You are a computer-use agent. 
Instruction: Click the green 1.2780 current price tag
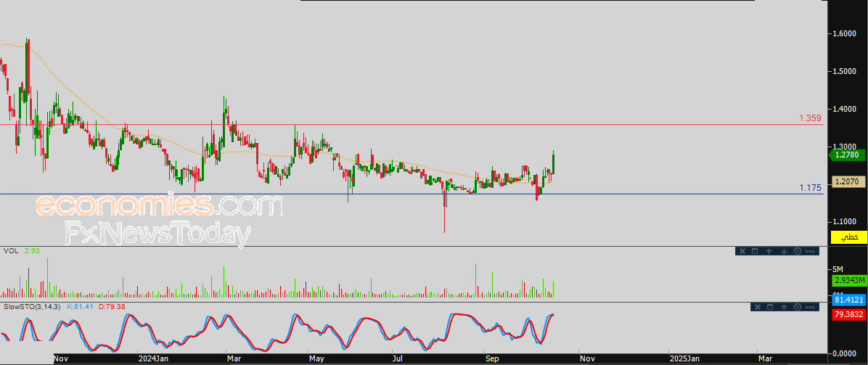tap(848, 155)
